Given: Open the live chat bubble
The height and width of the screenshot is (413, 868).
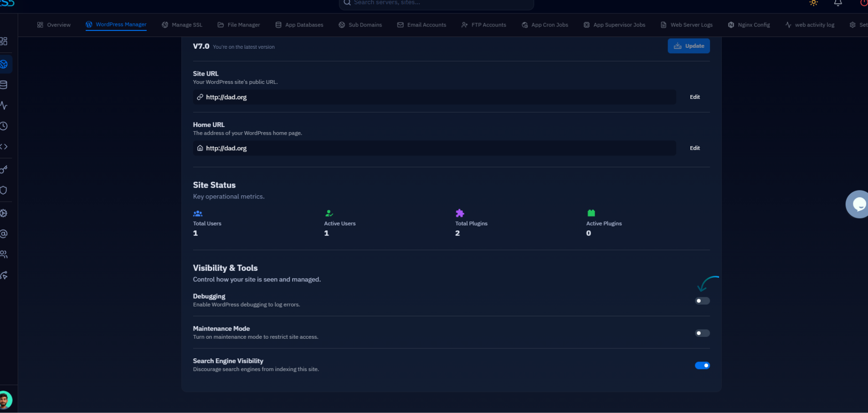Looking at the screenshot, I should click(858, 204).
